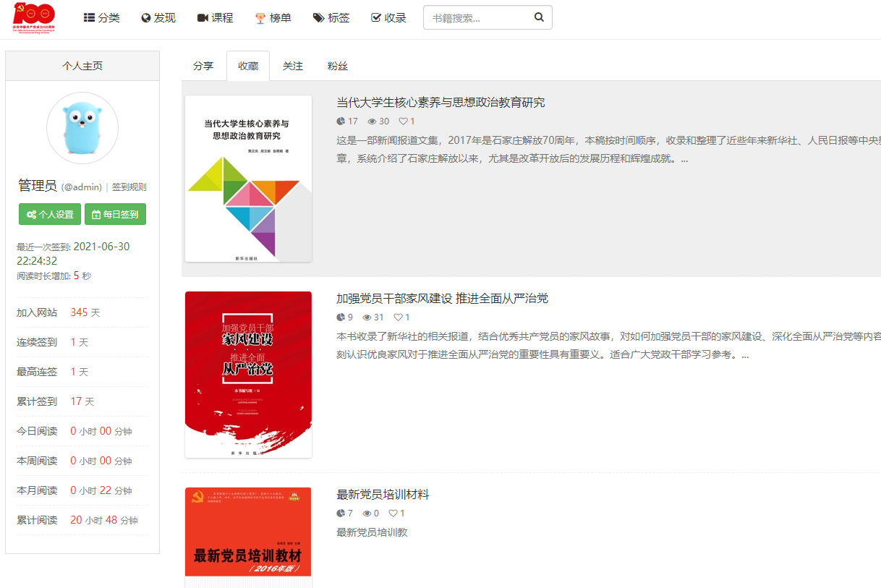Switch to the 关注 tab
This screenshot has width=881, height=588.
coord(293,66)
